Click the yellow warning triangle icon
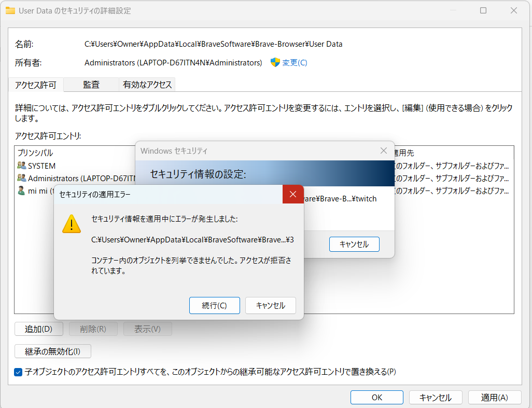The image size is (532, 408). (x=72, y=224)
